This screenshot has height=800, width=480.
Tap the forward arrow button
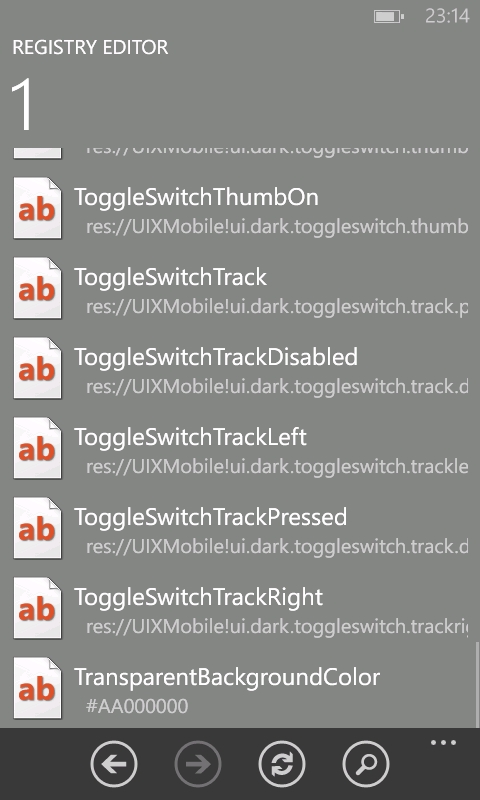click(x=198, y=764)
